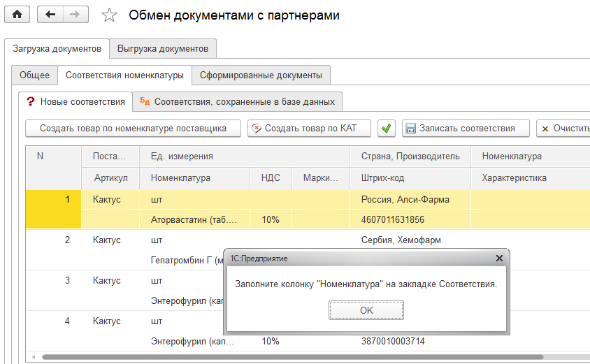Image resolution: width=590 pixels, height=364 pixels.
Task: Select row number 3 cell
Action: point(53,291)
